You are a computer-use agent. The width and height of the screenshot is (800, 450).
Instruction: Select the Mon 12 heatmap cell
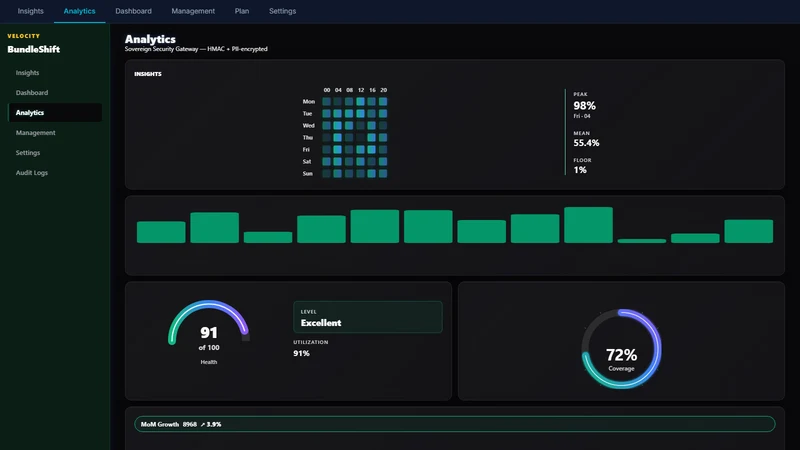[x=361, y=102]
